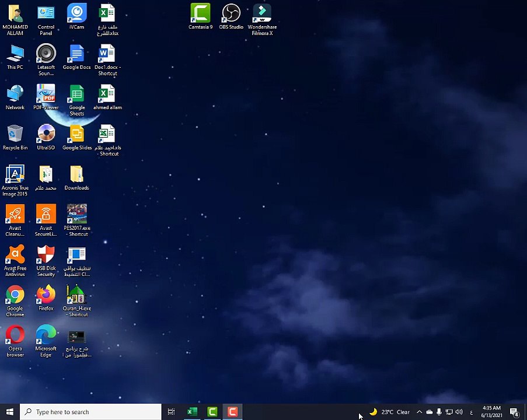Image resolution: width=527 pixels, height=420 pixels.
Task: Open the Action Center notifications
Action: 514,412
